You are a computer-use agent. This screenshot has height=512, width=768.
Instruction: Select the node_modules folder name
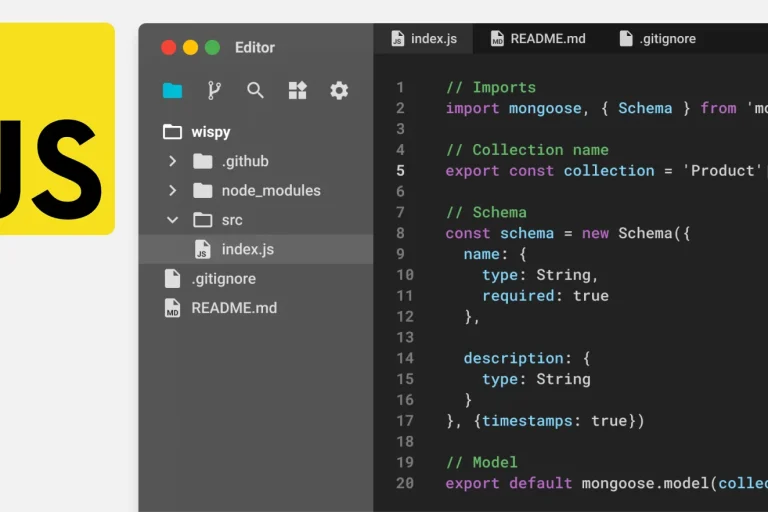coord(271,191)
